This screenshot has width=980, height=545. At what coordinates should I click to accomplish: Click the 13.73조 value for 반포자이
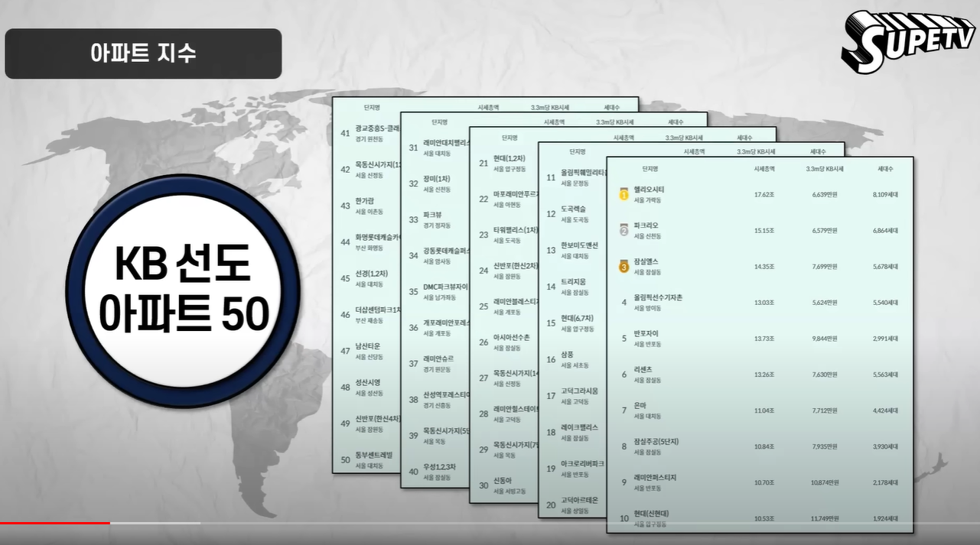click(764, 339)
